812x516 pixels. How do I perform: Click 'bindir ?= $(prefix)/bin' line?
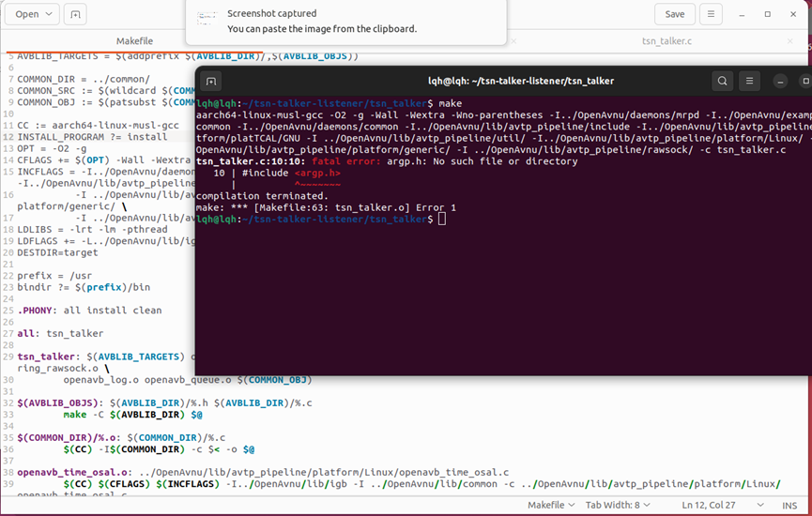(x=84, y=287)
